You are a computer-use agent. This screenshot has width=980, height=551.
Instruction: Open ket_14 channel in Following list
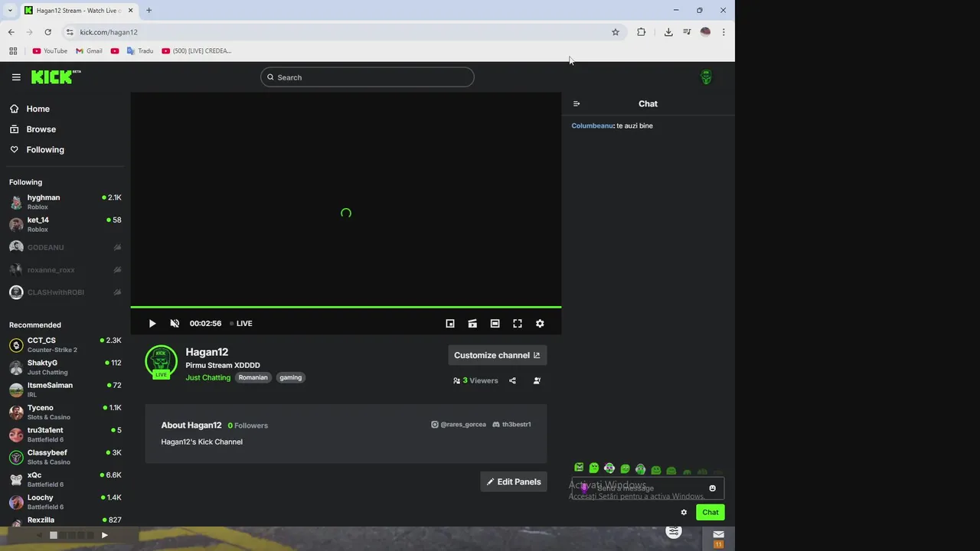click(x=65, y=224)
